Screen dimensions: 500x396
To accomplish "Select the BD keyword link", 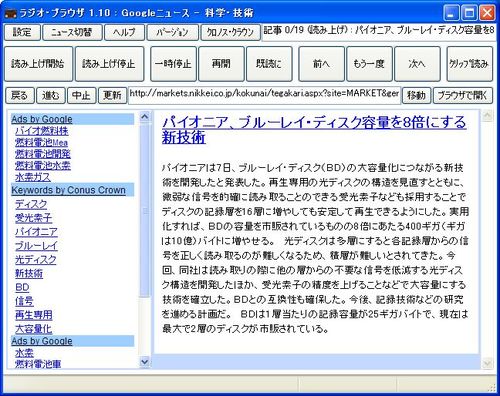I will (x=22, y=287).
